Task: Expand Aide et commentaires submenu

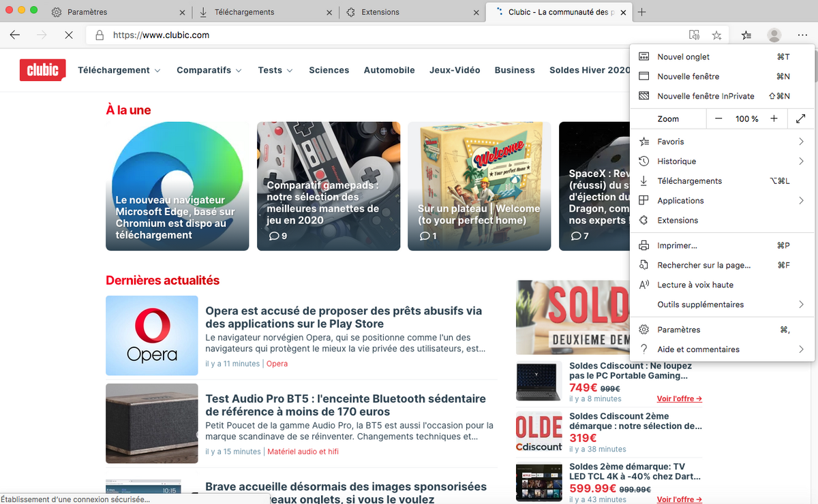Action: point(723,349)
